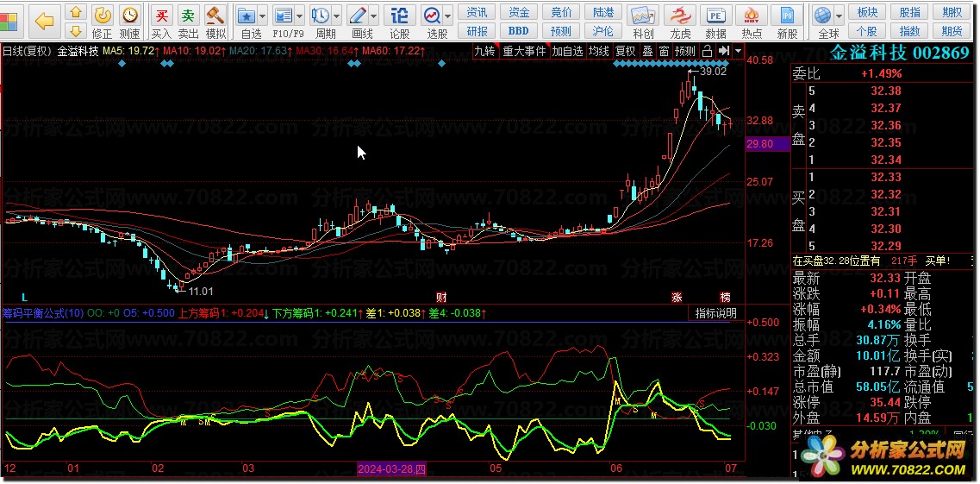The width and height of the screenshot is (980, 484).
Task: Click the 榜 marker on chart
Action: point(725,297)
